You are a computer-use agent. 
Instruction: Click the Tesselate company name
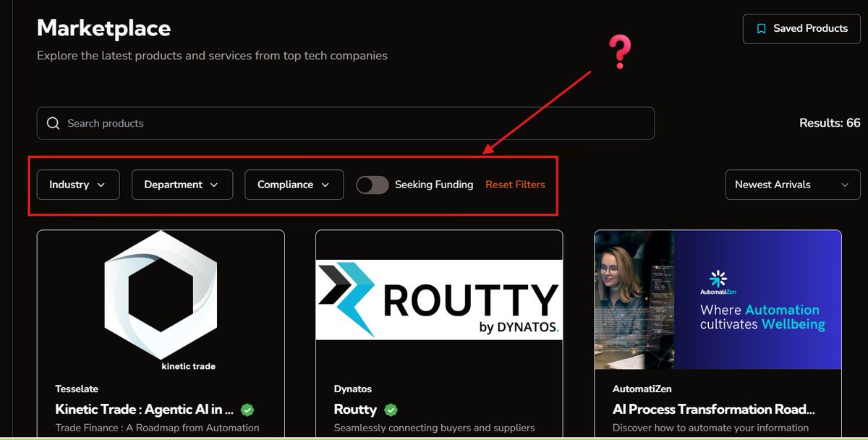[x=77, y=389]
